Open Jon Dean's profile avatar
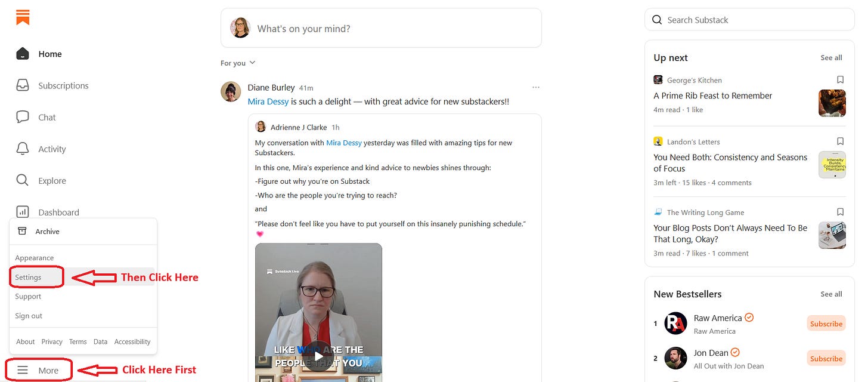The width and height of the screenshot is (868, 382). [x=675, y=358]
